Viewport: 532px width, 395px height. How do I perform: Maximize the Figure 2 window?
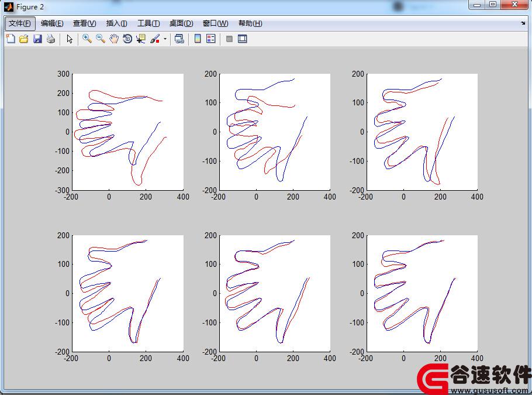pos(493,5)
